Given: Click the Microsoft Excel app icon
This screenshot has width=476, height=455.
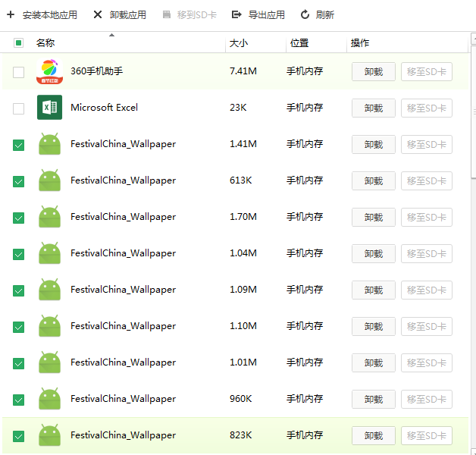Looking at the screenshot, I should point(49,108).
